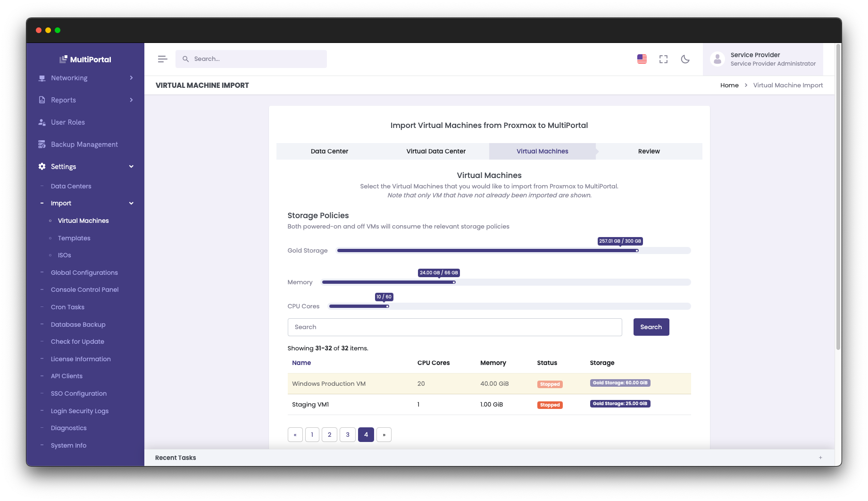868x501 pixels.
Task: Click the VM search text field
Action: [454, 327]
